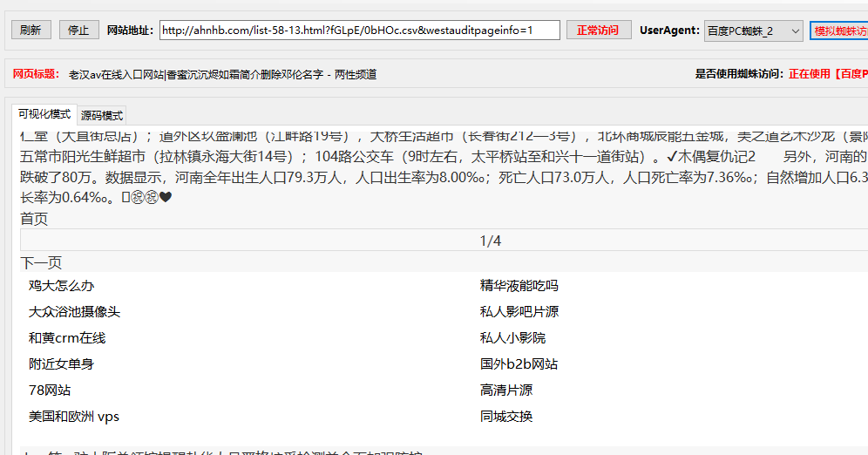
Task: Click the 1/4 page indicator
Action: click(491, 241)
